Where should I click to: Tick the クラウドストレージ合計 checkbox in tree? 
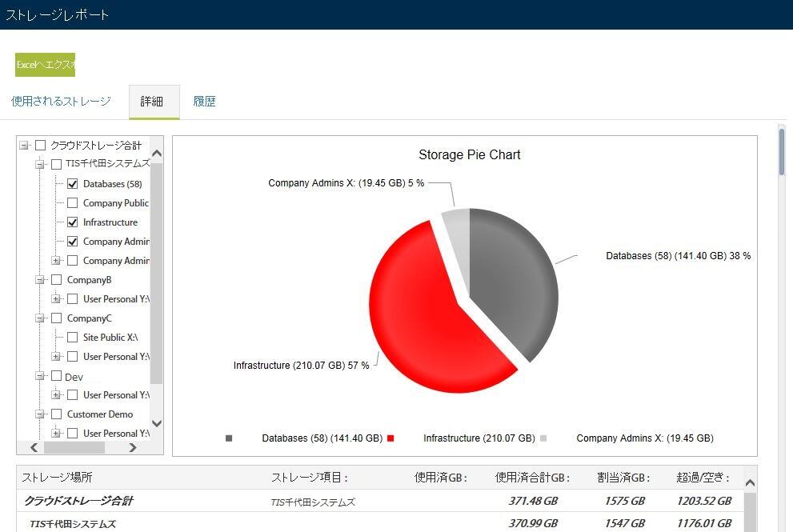pyautogui.click(x=41, y=146)
